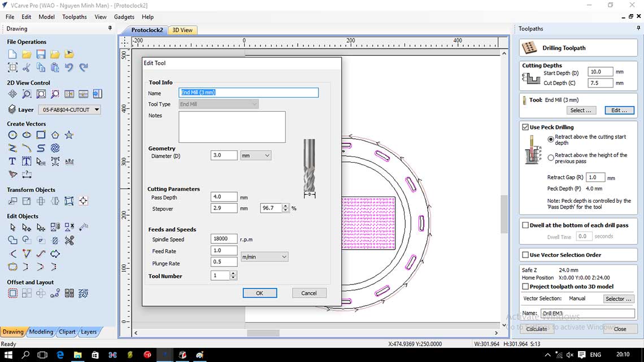Viewport: 644px width, 362px height.
Task: Open the Trim scissors tool
Action: (x=69, y=240)
